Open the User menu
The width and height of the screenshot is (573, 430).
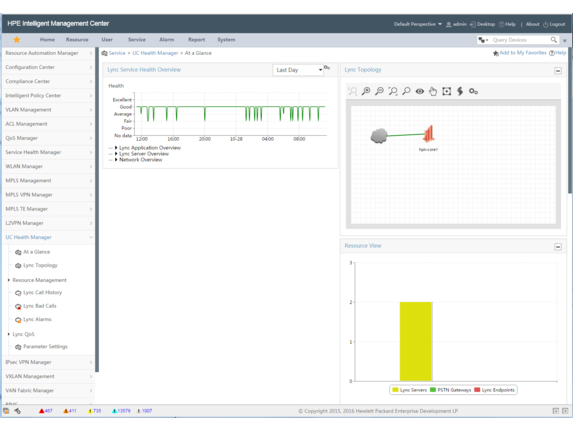(x=107, y=39)
